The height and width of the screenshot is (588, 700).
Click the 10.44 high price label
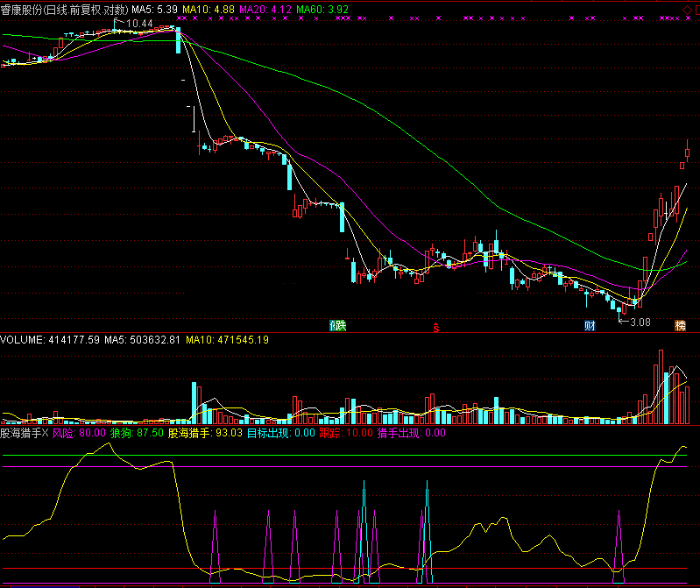139,23
